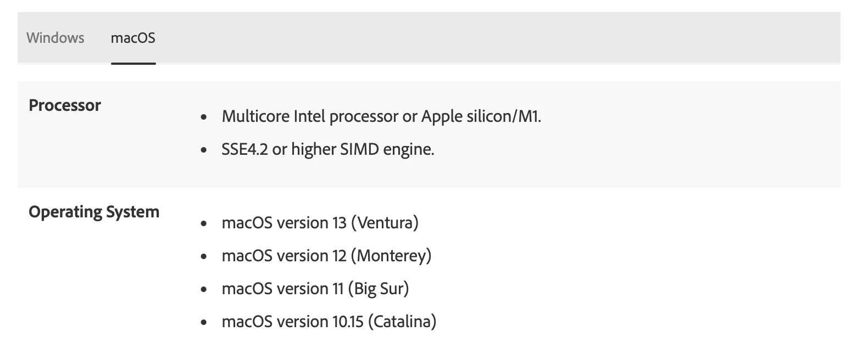The width and height of the screenshot is (868, 359).
Task: Click the Multicore Intel processor requirement line
Action: 381,116
